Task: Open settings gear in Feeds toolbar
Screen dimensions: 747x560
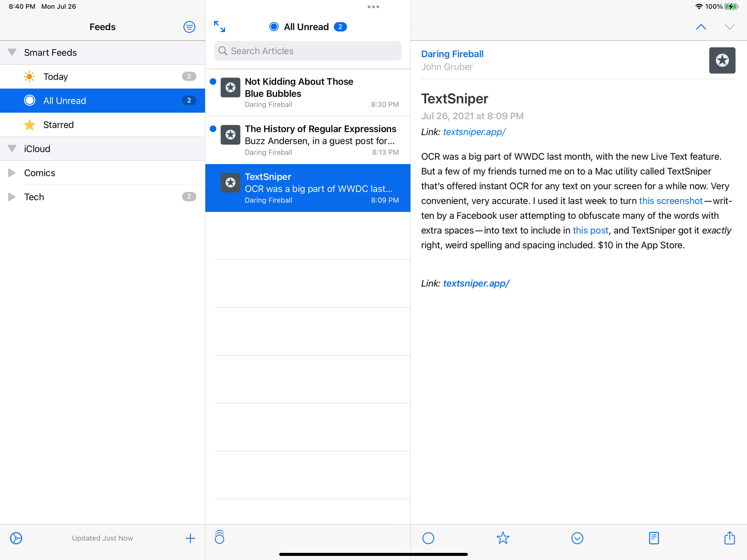Action: tap(16, 538)
